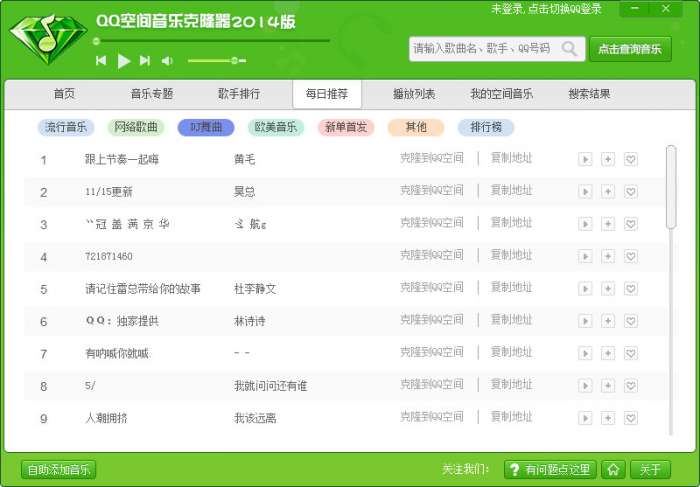Select the 新单首发 category pill

click(346, 127)
